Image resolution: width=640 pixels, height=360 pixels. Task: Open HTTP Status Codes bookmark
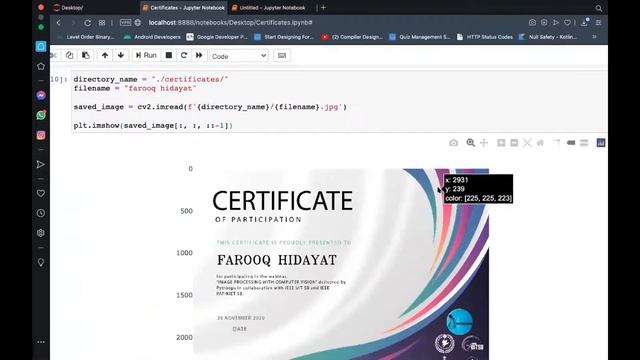point(485,37)
